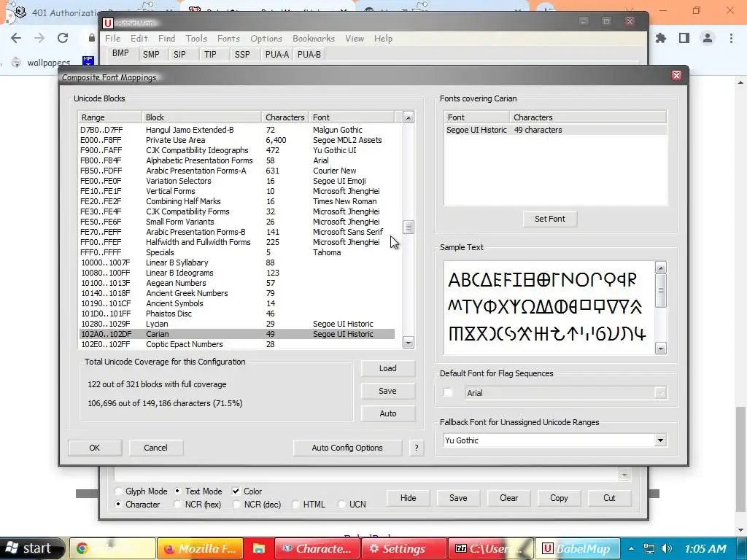
Task: Sort by the Range column header
Action: 109,117
